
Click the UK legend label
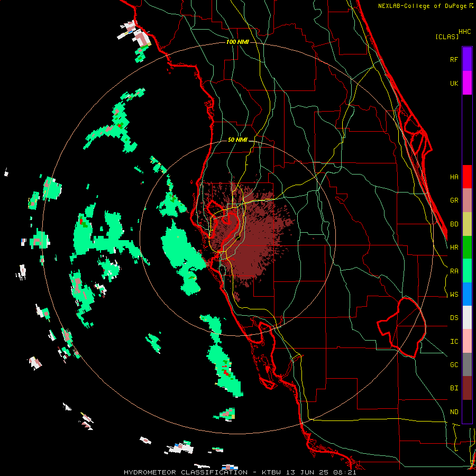point(454,83)
